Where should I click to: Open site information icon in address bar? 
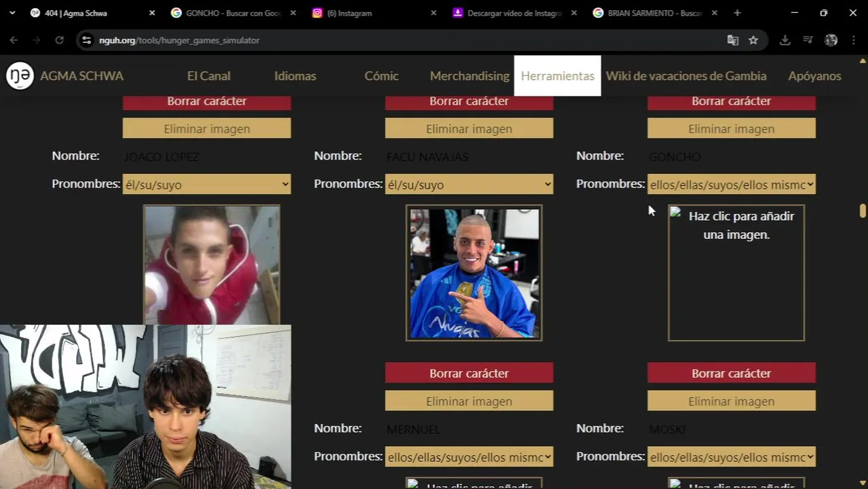[x=86, y=40]
